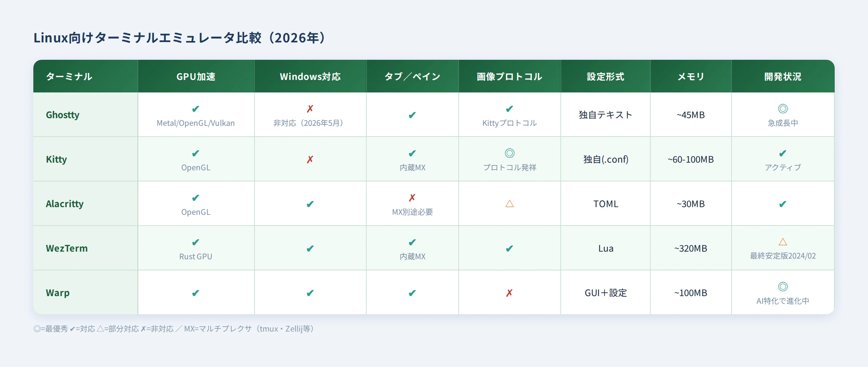
Task: Click the WezTerm GPU acceleration checkmark
Action: click(196, 242)
